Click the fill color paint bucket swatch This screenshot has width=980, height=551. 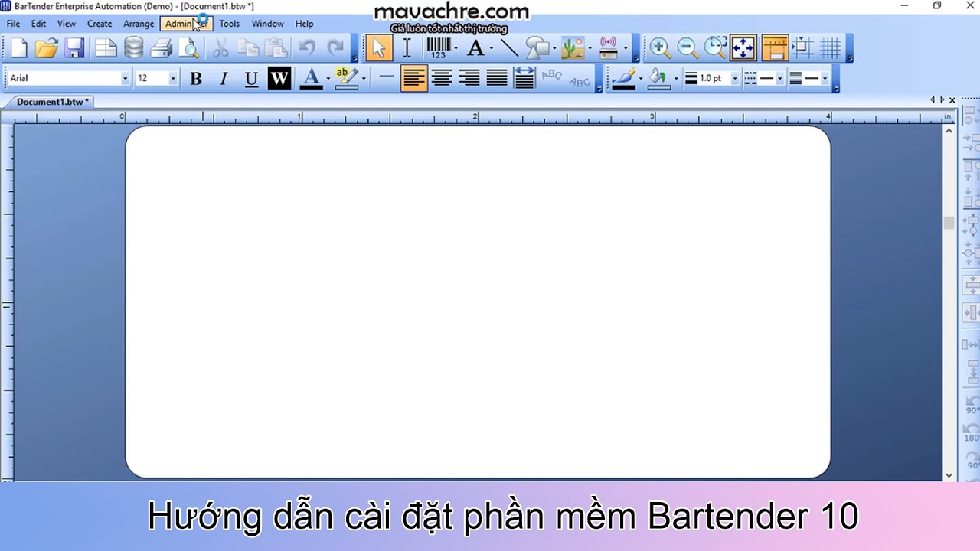click(x=658, y=78)
